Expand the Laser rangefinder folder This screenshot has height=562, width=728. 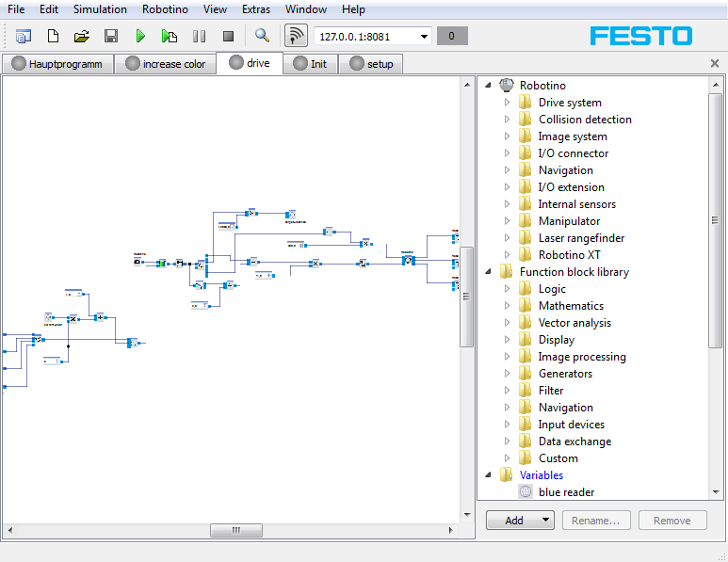[x=507, y=237]
